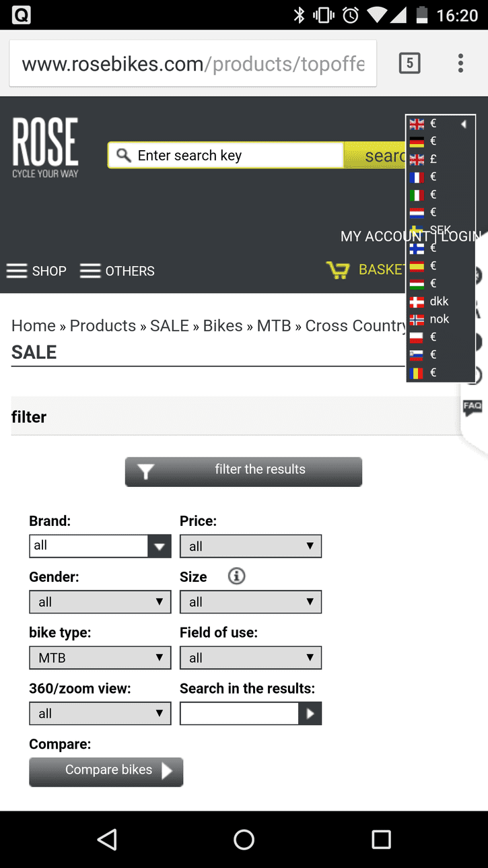Open Chrome's three-dot overflow menu

pyautogui.click(x=460, y=63)
